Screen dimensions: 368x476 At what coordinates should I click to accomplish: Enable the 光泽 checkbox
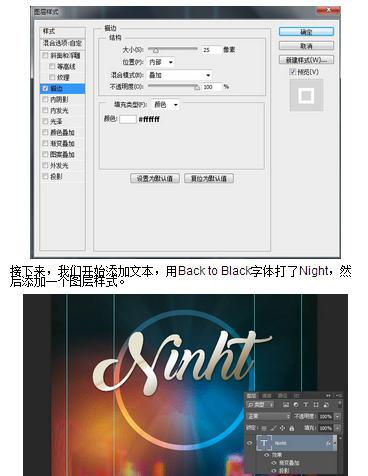pos(45,121)
